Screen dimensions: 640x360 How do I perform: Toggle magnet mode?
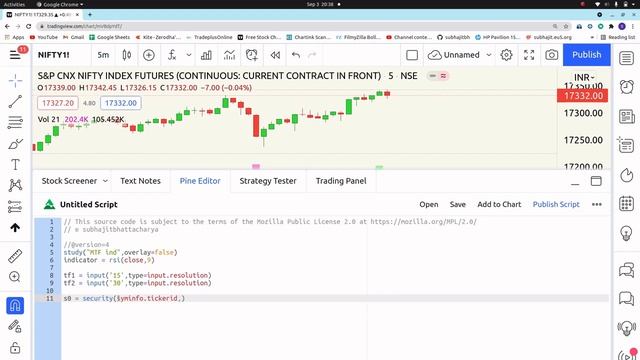coord(15,306)
